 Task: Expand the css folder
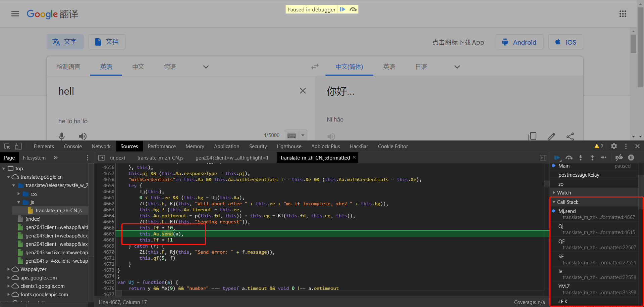pyautogui.click(x=19, y=194)
